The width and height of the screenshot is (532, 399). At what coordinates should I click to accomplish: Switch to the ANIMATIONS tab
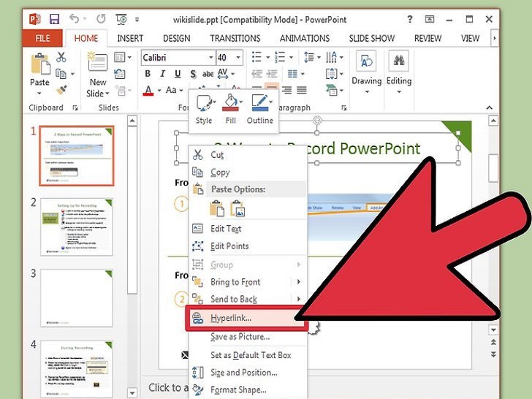(305, 38)
